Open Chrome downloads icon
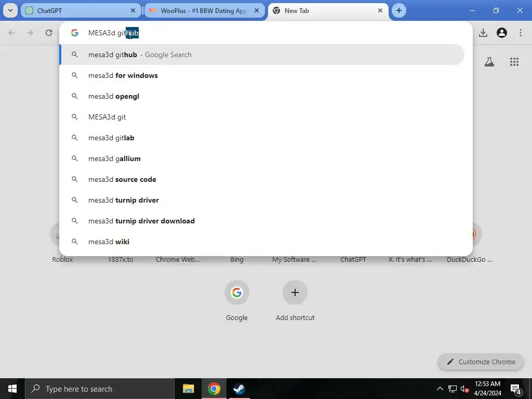Screen dimensions: 532x399 [483, 33]
